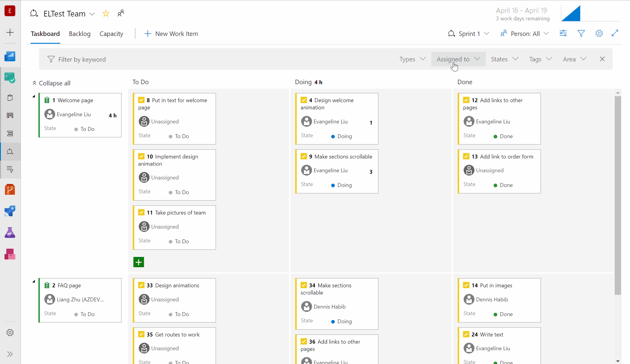Switch to the Backlog tab
This screenshot has height=364, width=630.
pyautogui.click(x=79, y=34)
